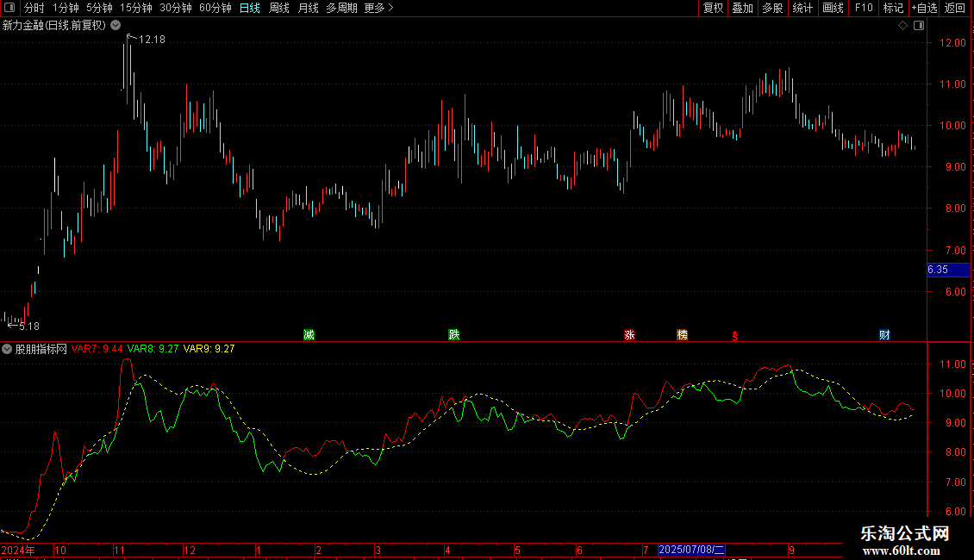This screenshot has width=974, height=560.
Task: Switch to 周线 weekly chart
Action: 279,8
